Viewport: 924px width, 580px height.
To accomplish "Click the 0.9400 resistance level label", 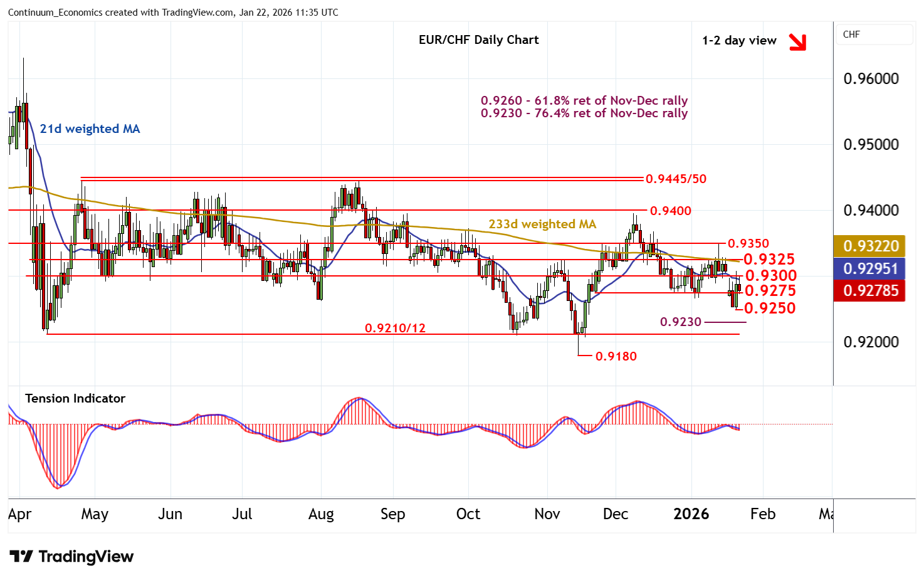I will point(670,211).
